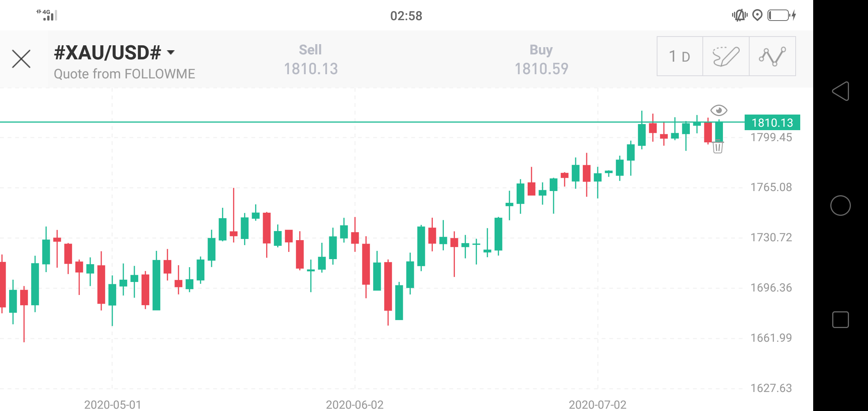This screenshot has width=868, height=411.
Task: Delete the price line with trash icon
Action: pyautogui.click(x=718, y=147)
